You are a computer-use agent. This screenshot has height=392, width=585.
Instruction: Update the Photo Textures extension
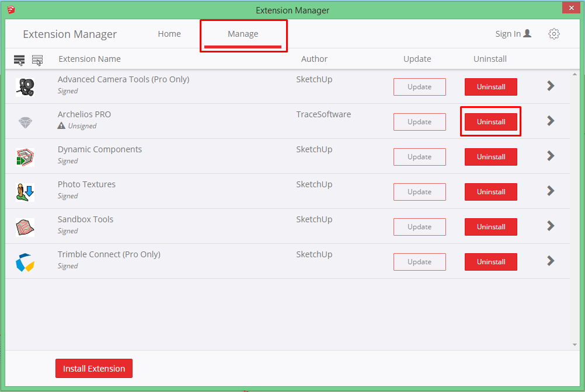click(419, 192)
